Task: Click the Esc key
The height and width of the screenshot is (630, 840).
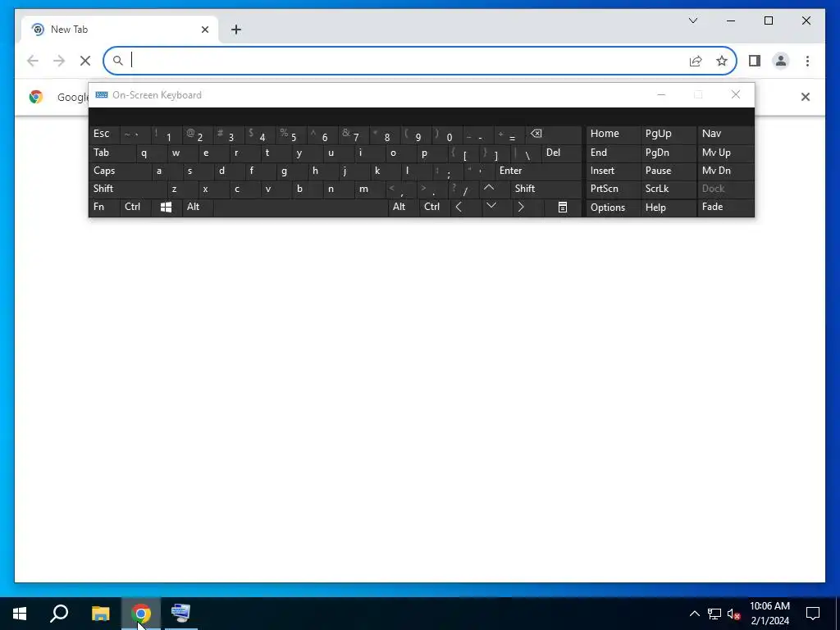Action: [104, 135]
